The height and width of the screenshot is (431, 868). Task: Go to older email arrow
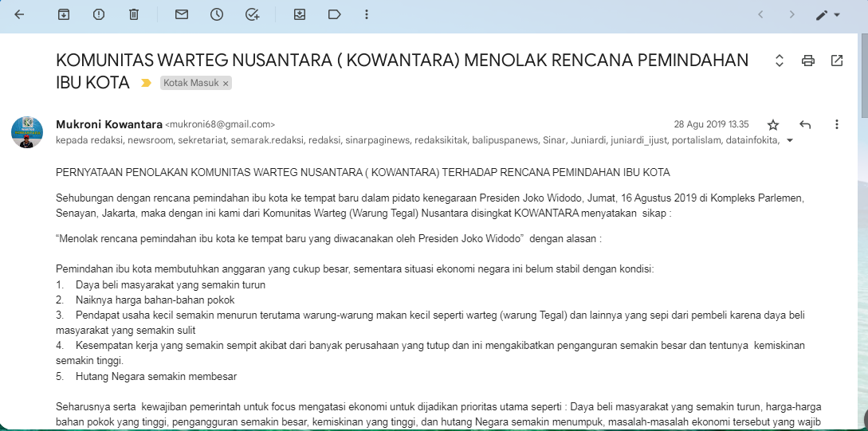coord(791,15)
